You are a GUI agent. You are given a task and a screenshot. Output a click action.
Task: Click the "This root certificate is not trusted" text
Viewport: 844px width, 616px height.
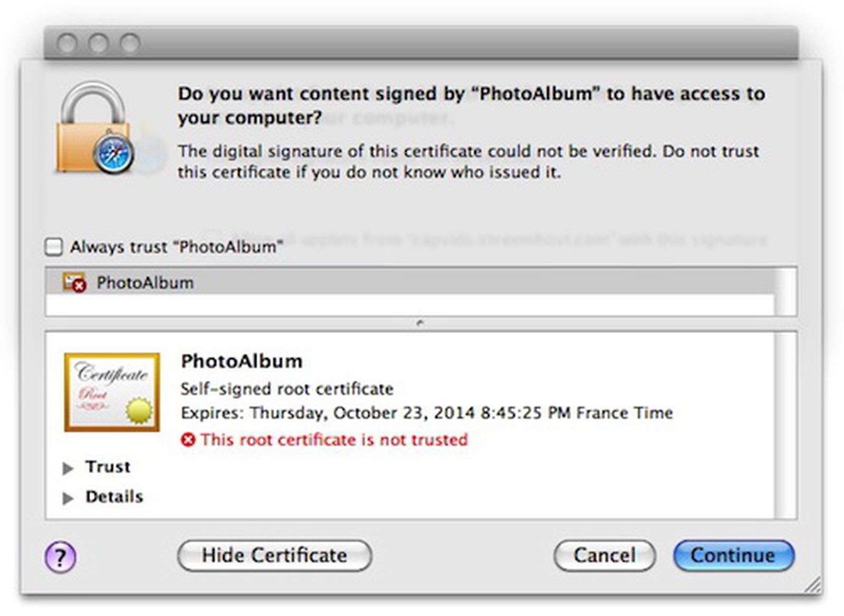coord(334,439)
